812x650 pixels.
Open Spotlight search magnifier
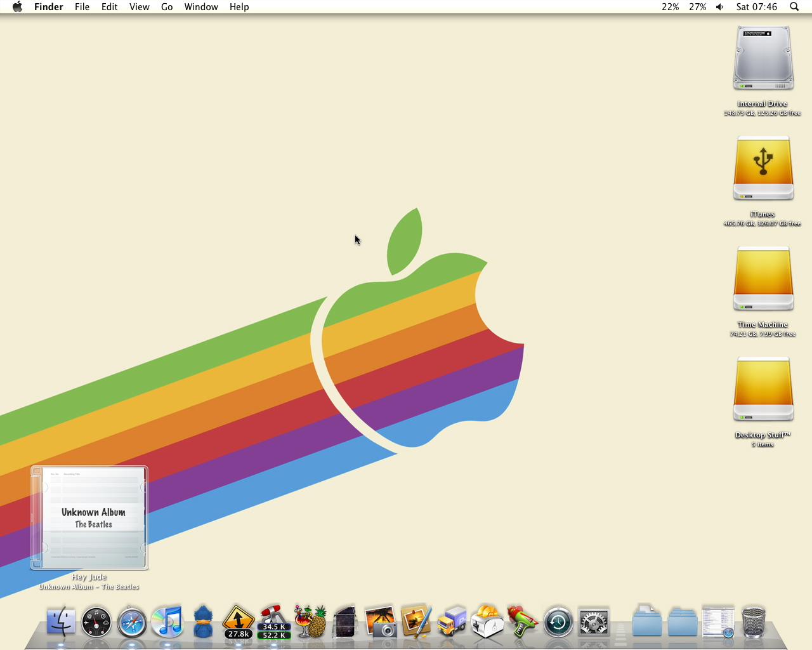pos(794,7)
